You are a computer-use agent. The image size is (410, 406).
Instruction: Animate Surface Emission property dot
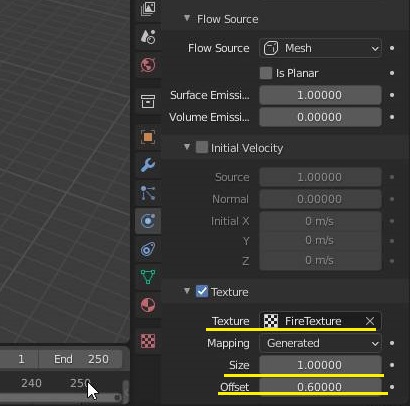coord(392,95)
